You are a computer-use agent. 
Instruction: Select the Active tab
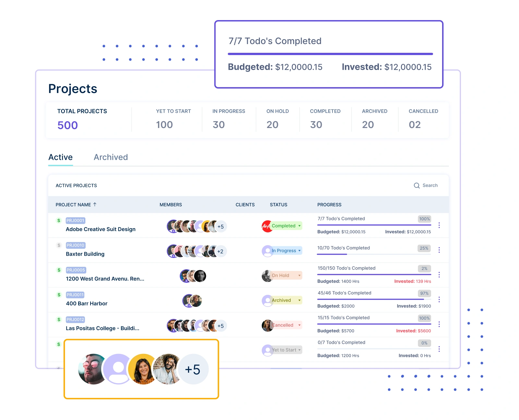coord(60,157)
